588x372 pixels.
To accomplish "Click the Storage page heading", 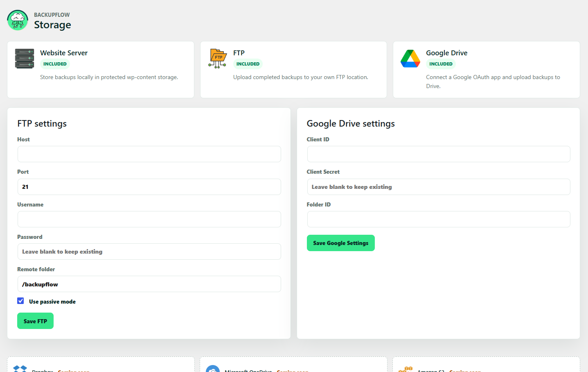I will (x=52, y=25).
